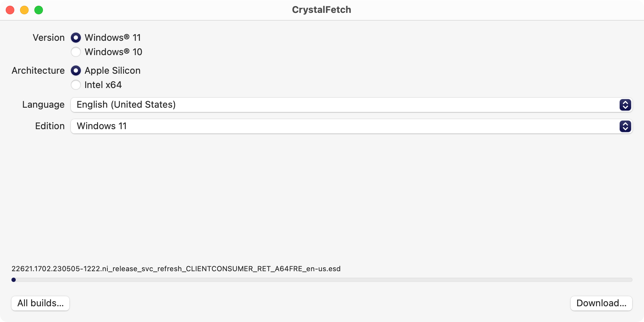
Task: Select the ESD file name text
Action: (x=176, y=269)
